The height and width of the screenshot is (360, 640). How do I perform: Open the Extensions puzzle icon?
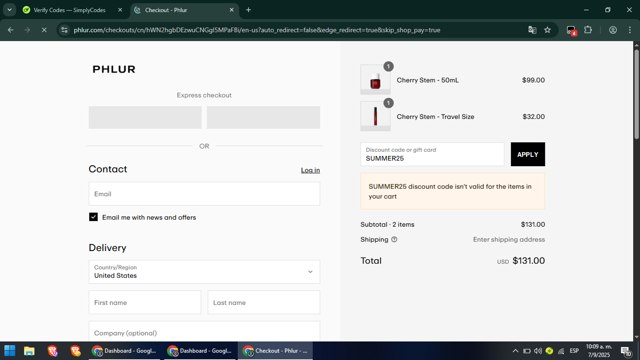[x=588, y=30]
